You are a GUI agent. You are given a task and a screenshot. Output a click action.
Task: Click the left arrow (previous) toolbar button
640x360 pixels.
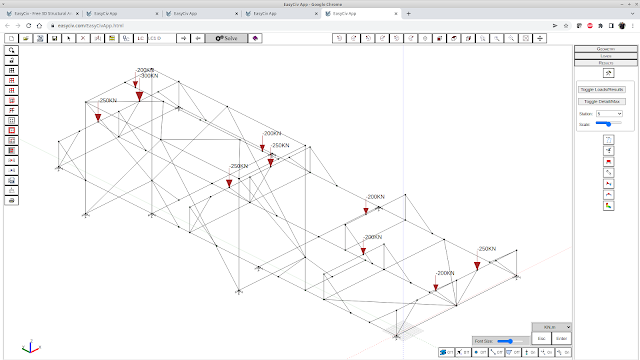[198, 38]
